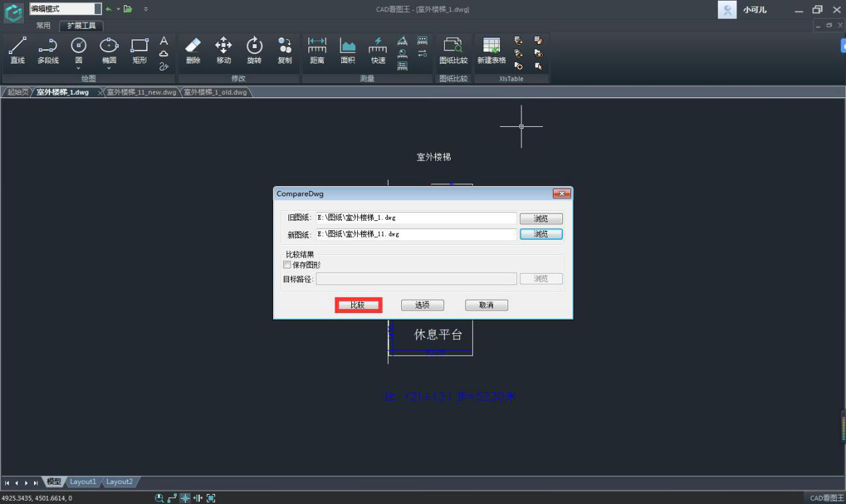
Task: Click the 面积 area measurement tool
Action: (347, 51)
